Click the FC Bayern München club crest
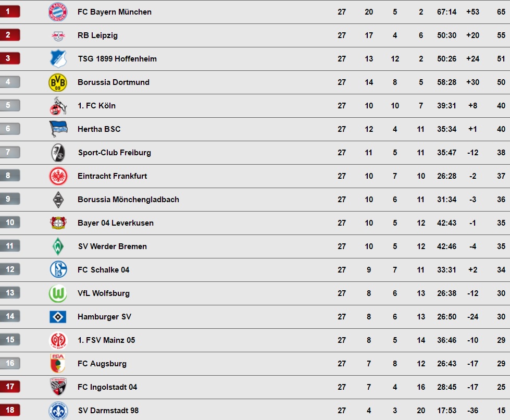 58,12
